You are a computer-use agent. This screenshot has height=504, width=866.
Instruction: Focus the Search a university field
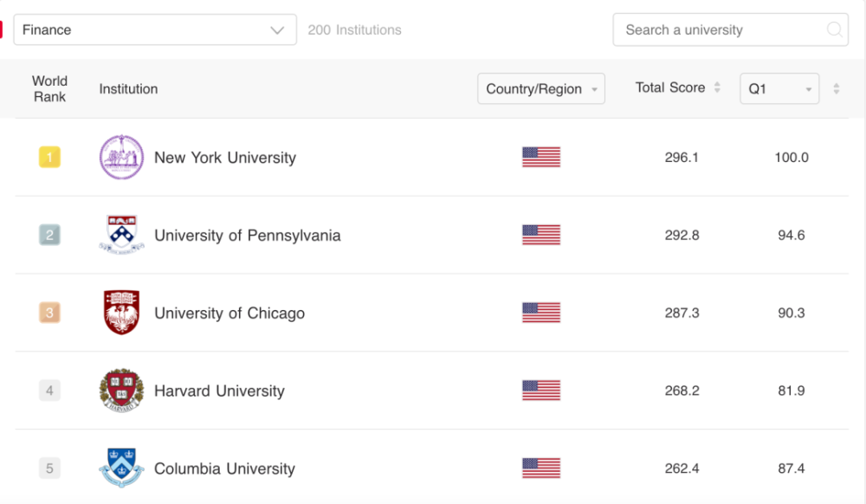(719, 29)
